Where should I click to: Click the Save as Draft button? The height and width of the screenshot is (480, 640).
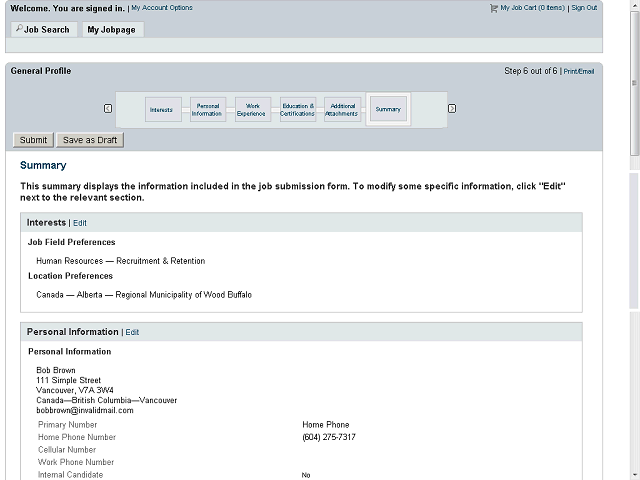pyautogui.click(x=90, y=140)
